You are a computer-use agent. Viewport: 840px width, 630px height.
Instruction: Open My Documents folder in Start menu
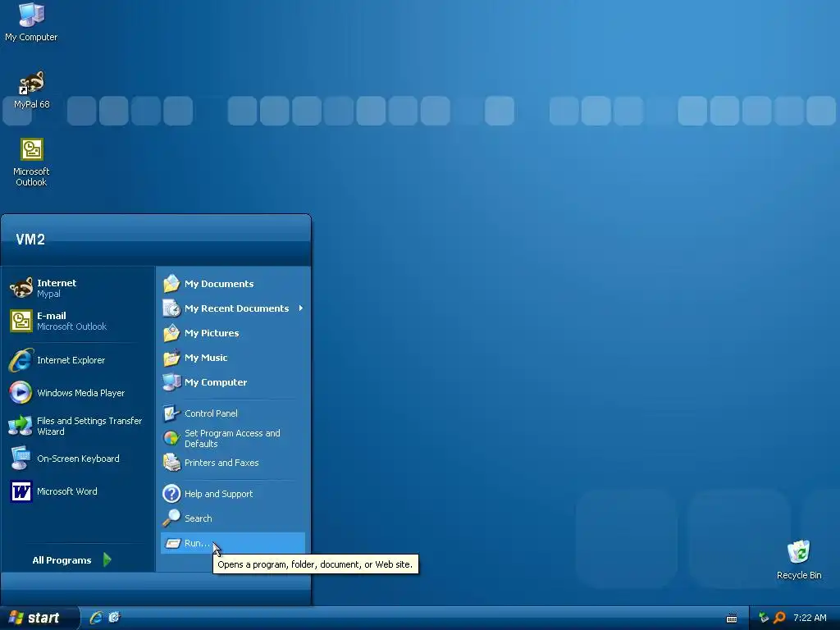click(x=232, y=284)
